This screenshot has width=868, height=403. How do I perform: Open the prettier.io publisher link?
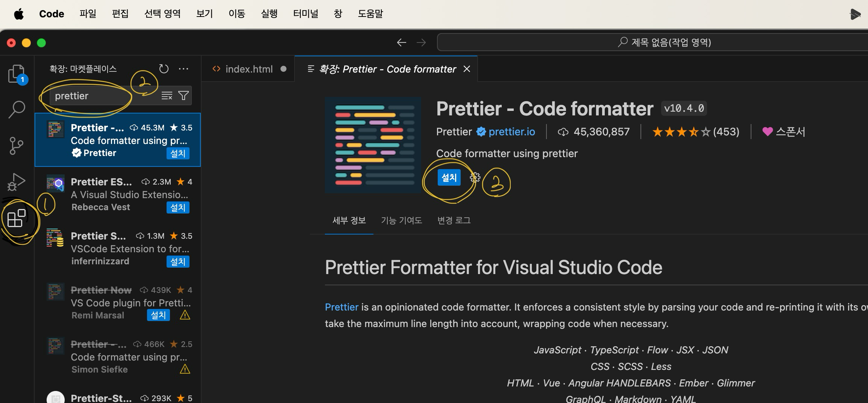pos(512,132)
